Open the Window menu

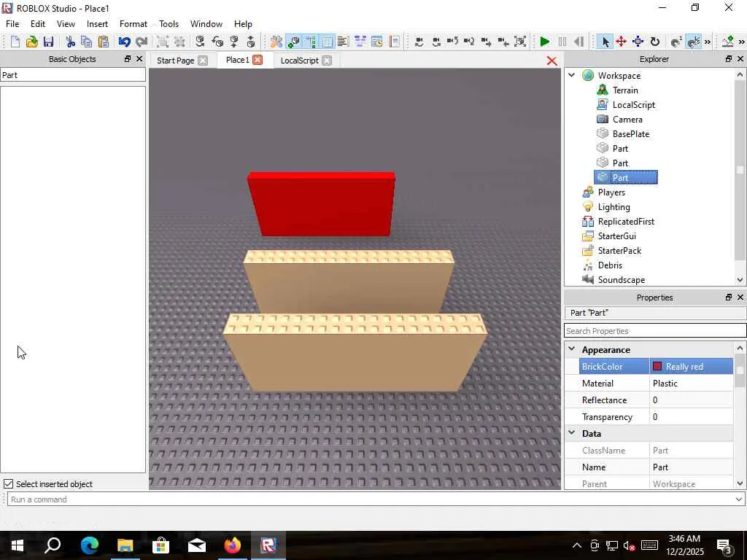[206, 24]
